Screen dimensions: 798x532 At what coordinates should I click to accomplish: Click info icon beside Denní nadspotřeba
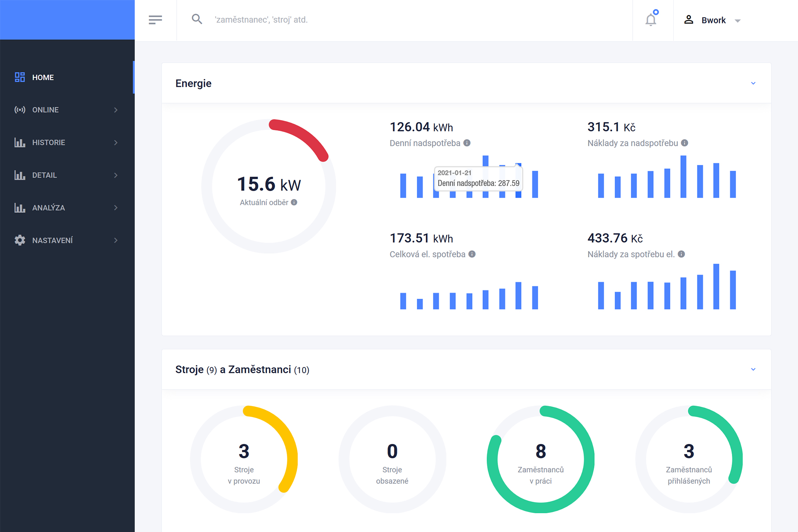tap(467, 143)
